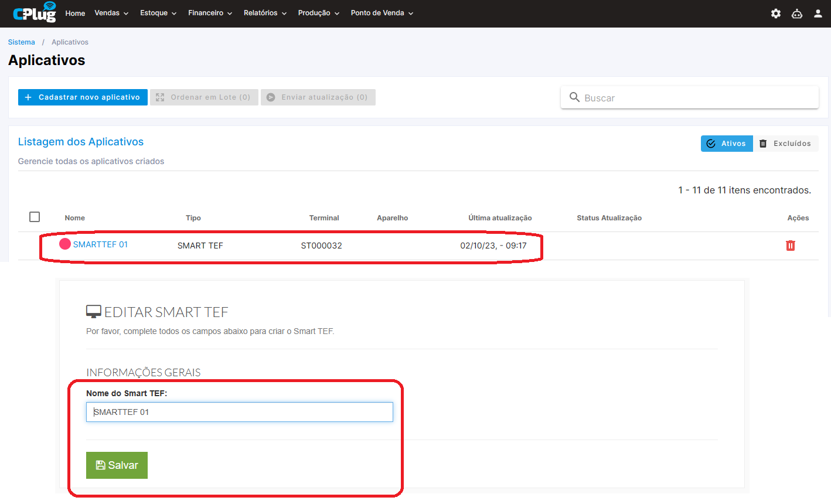The image size is (831, 504).
Task: Click the Tipo column header
Action: pos(193,218)
